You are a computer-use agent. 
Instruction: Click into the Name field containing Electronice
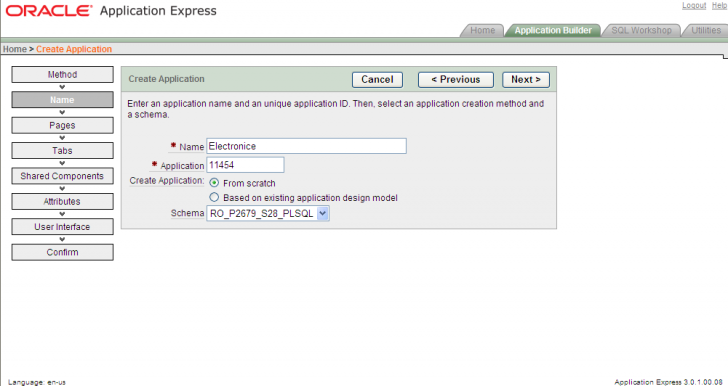[306, 146]
